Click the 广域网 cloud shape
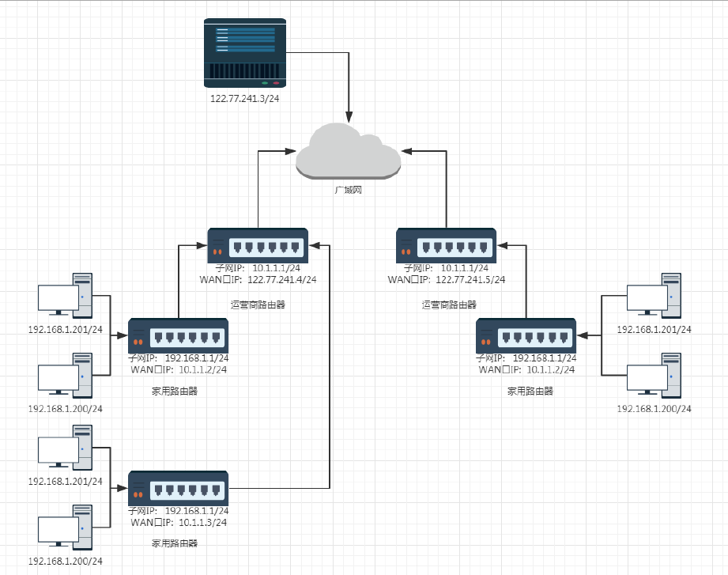Screen dimensions: 728x575 point(349,151)
